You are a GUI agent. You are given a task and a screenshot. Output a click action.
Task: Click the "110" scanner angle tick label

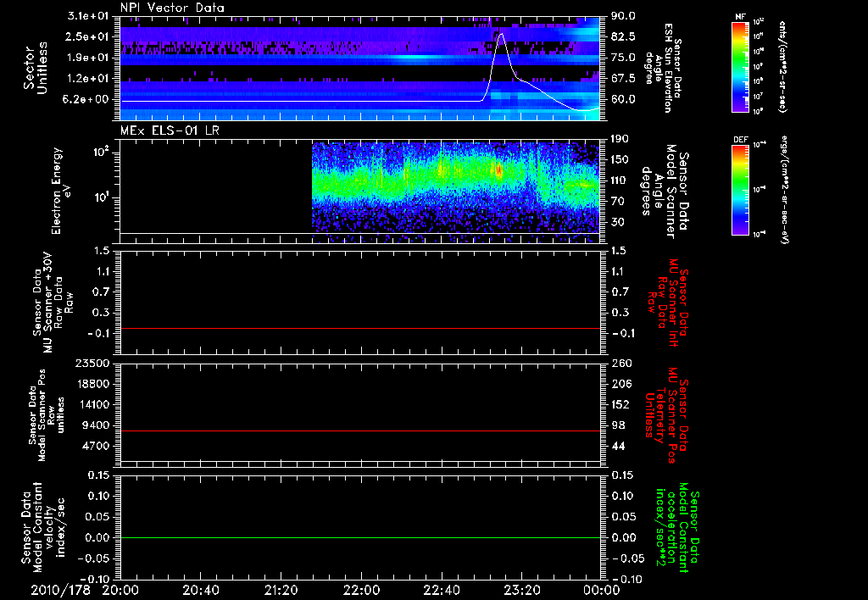click(x=620, y=181)
